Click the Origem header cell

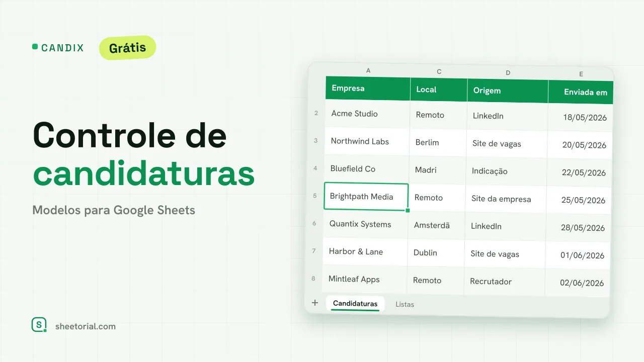tap(507, 91)
